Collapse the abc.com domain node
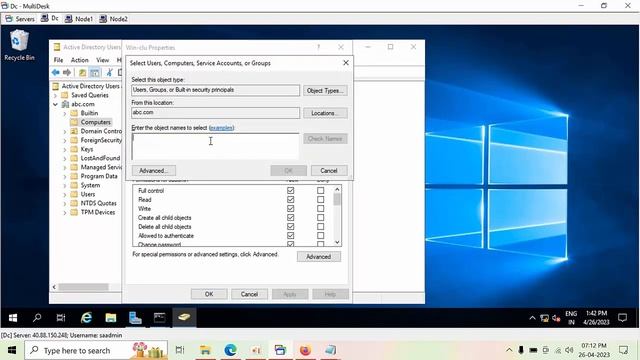The image size is (640, 360). pos(56,104)
